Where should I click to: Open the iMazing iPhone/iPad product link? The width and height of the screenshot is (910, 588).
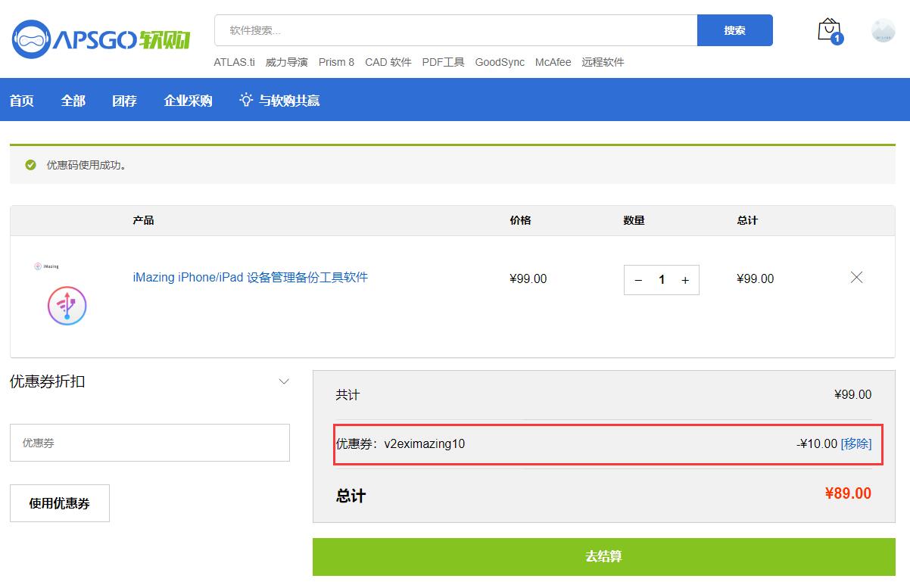pyautogui.click(x=251, y=278)
